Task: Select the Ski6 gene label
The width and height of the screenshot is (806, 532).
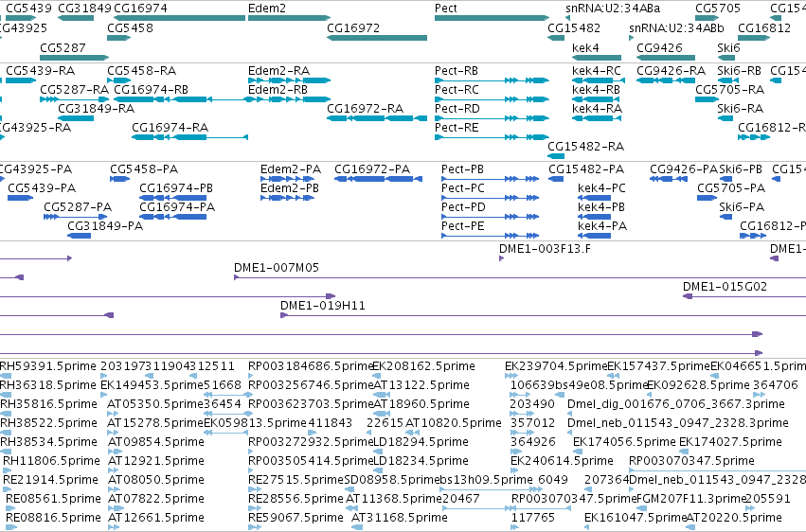Action: pyautogui.click(x=729, y=47)
